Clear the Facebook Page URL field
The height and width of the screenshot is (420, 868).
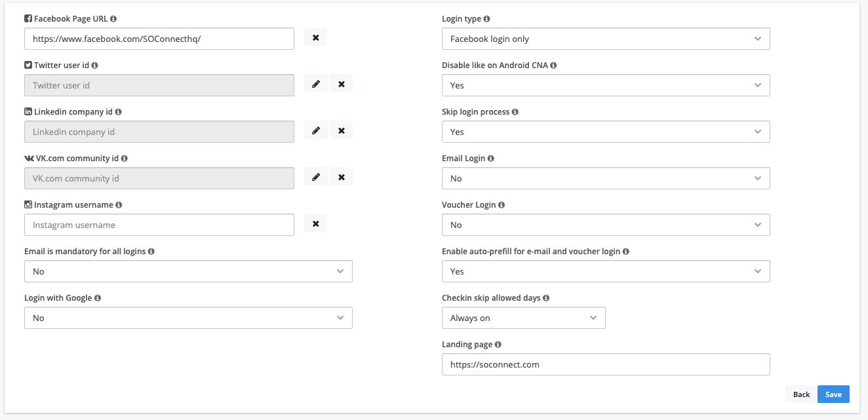point(315,38)
